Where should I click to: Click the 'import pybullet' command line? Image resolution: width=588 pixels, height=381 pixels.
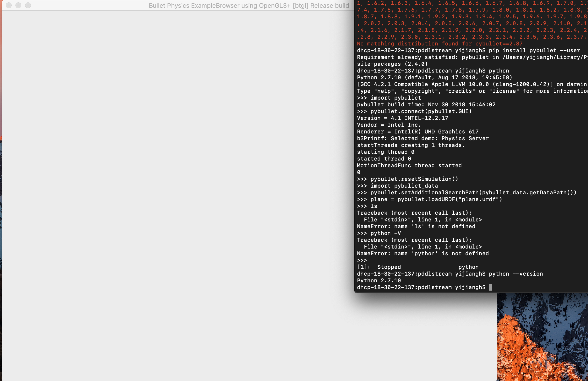click(x=395, y=98)
